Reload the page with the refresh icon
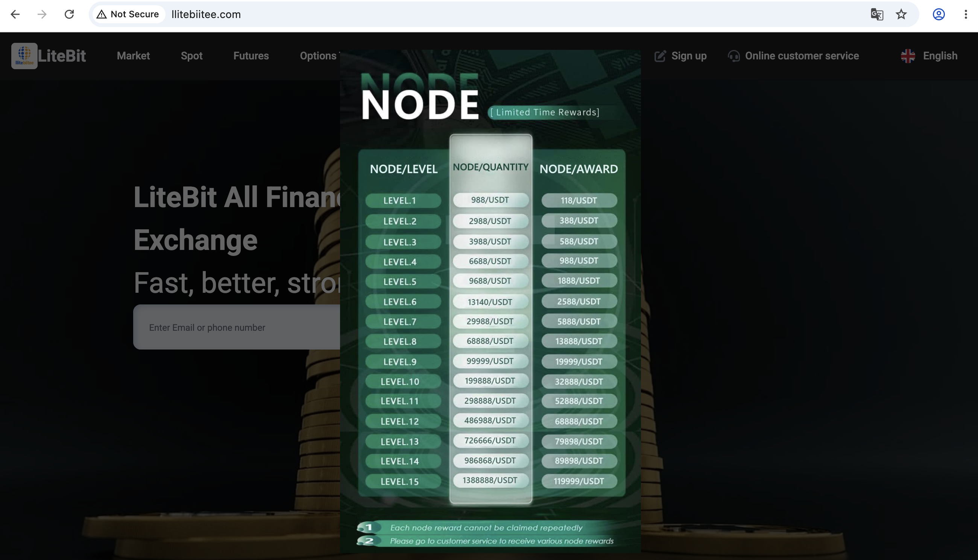 (x=69, y=14)
